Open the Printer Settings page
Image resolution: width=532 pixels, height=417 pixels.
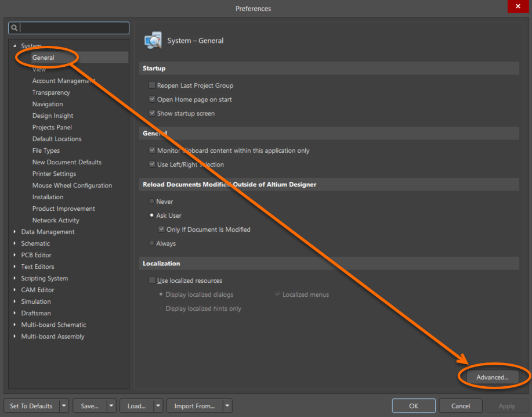(x=54, y=174)
